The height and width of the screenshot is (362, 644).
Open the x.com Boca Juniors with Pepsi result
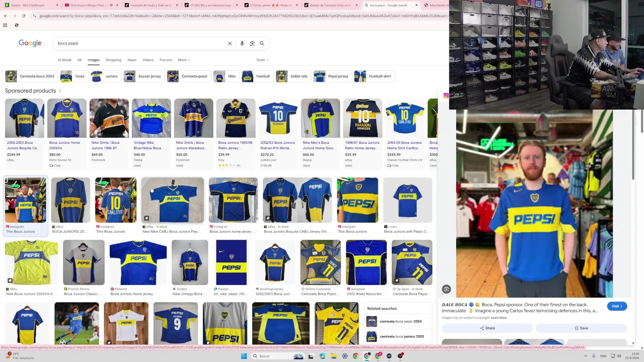[x=408, y=206]
